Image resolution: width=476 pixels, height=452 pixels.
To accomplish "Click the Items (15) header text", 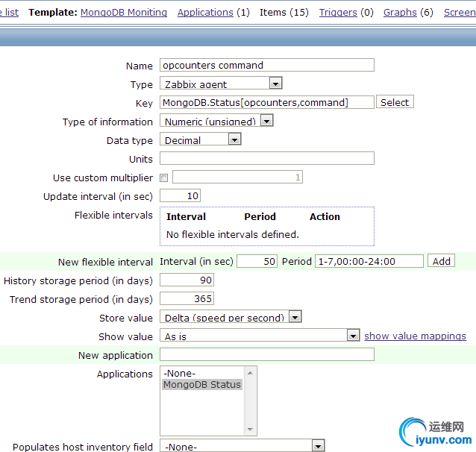I will (284, 13).
